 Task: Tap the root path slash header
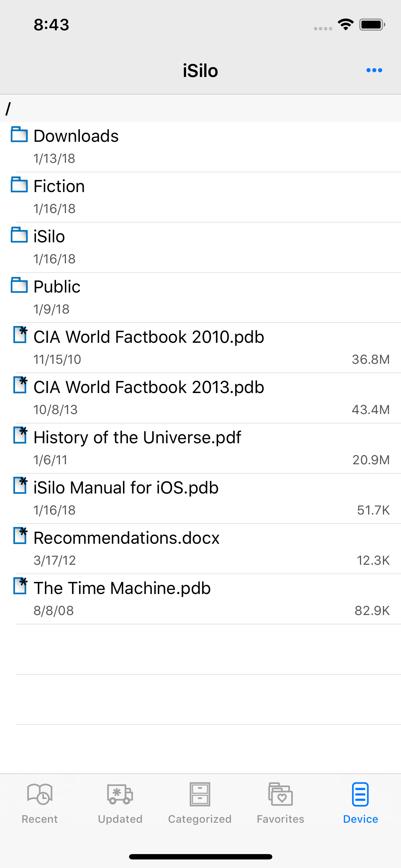pos(9,108)
